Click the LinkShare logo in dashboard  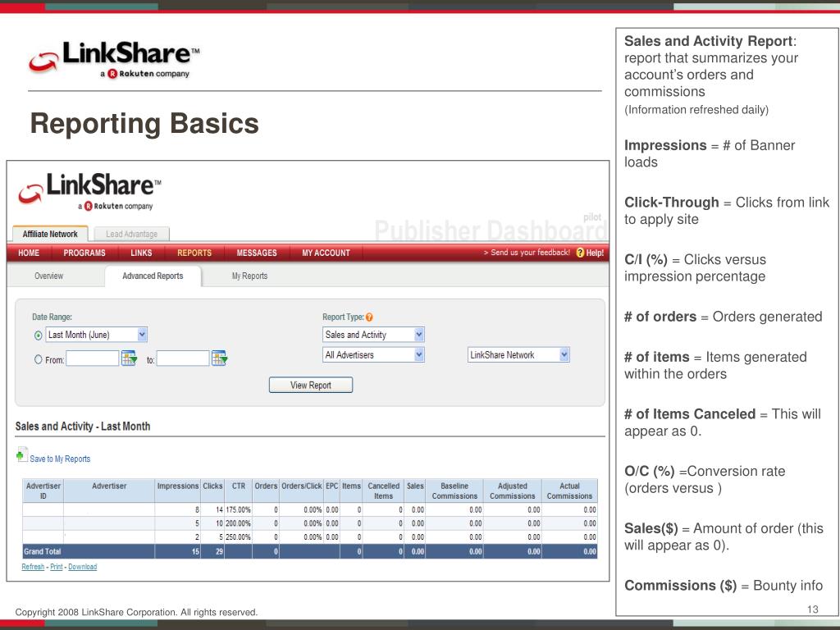89,190
